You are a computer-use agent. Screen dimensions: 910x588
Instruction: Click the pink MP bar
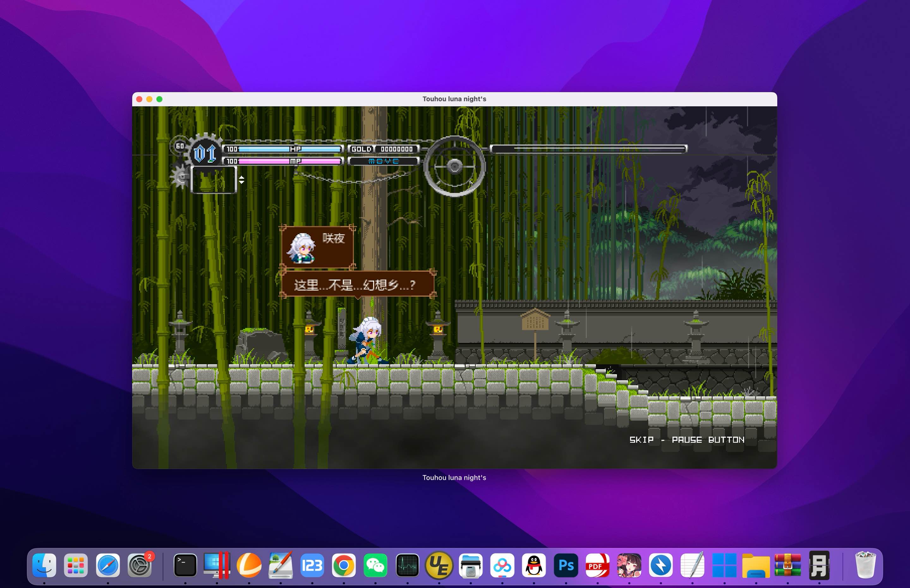coord(283,161)
